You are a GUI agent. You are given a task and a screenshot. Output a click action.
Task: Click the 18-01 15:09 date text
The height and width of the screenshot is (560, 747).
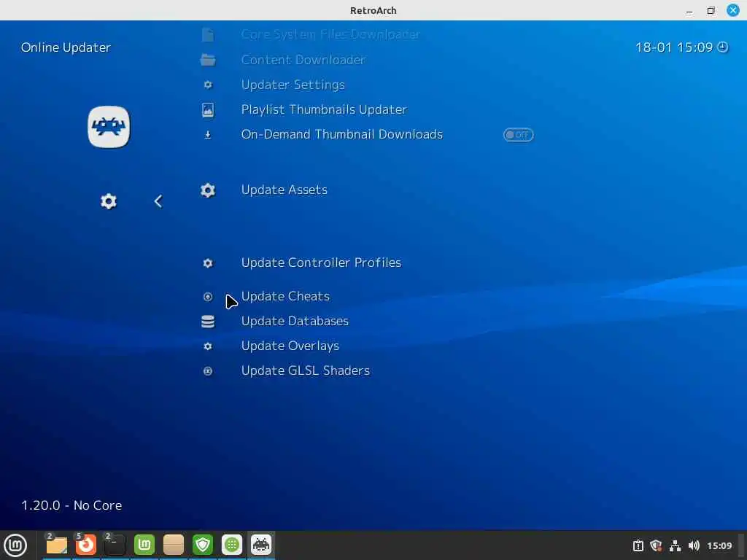pyautogui.click(x=674, y=47)
